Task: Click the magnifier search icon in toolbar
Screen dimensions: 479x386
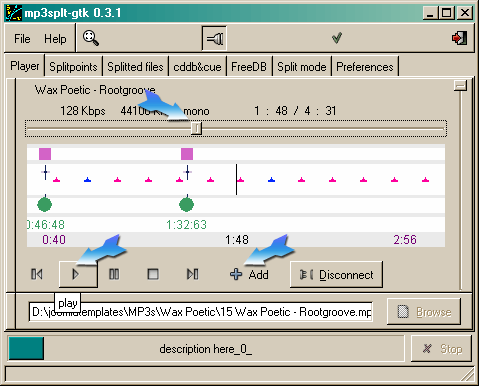Action: [91, 38]
